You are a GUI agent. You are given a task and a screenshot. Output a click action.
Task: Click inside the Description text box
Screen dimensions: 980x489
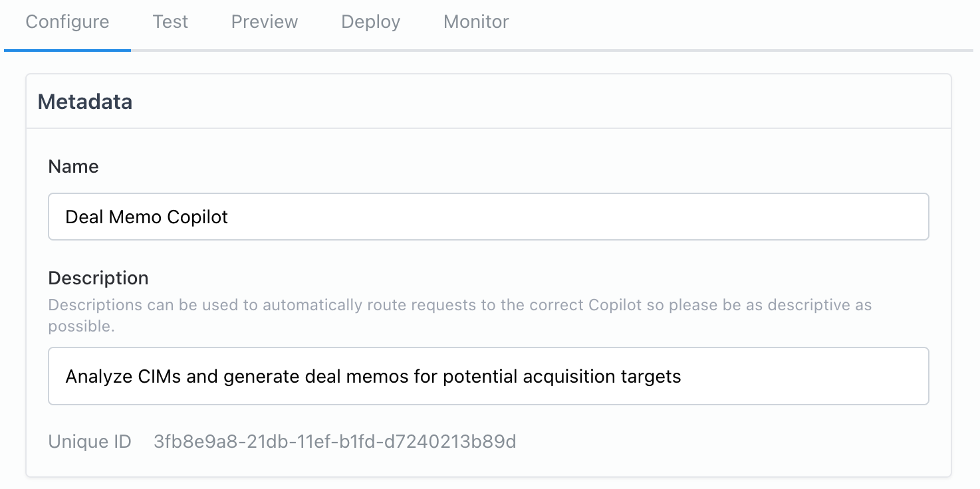coord(798,377)
